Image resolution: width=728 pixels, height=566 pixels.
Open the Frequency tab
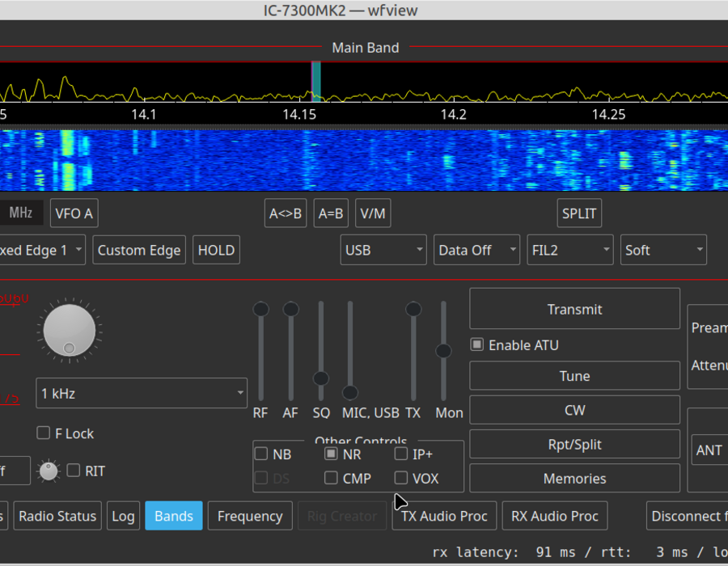(x=250, y=516)
